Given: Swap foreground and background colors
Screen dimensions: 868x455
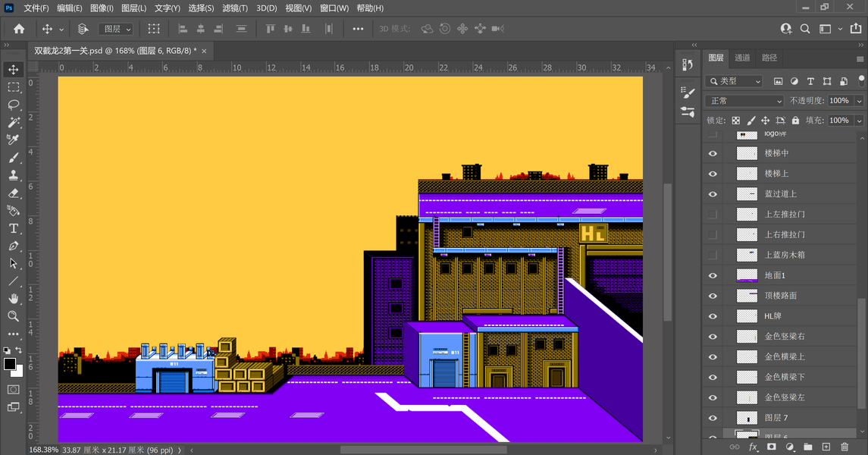Looking at the screenshot, I should tap(19, 350).
